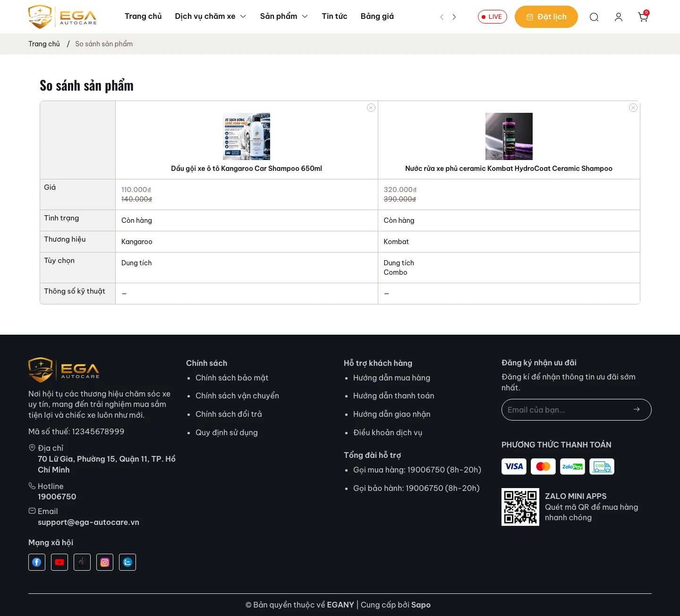
Task: Open Chính sách đổi trả link
Action: (229, 414)
